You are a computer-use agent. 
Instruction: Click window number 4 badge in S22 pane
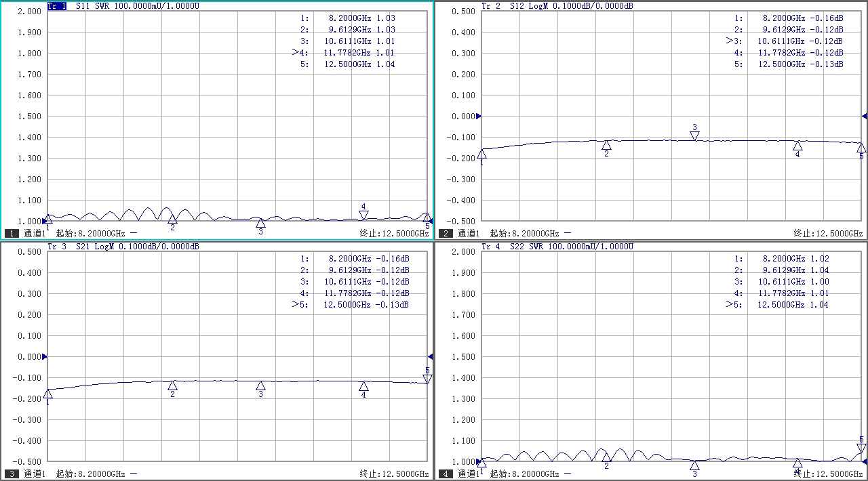pos(446,474)
